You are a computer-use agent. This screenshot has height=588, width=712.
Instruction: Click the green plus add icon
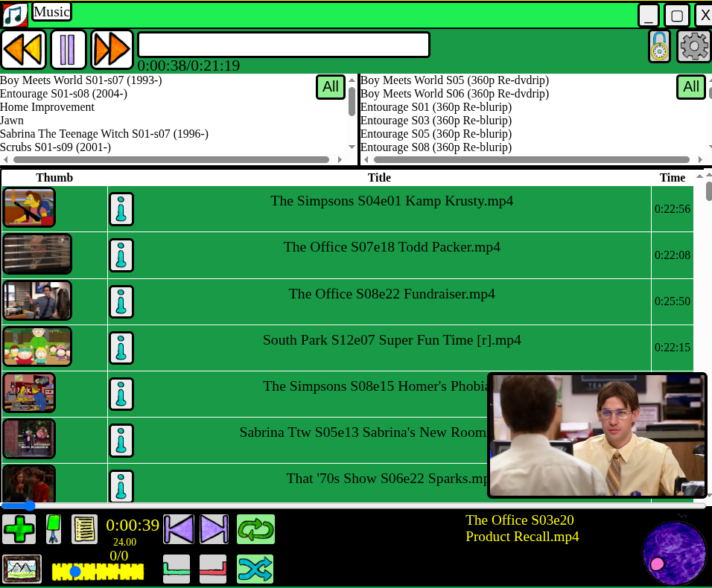19,529
